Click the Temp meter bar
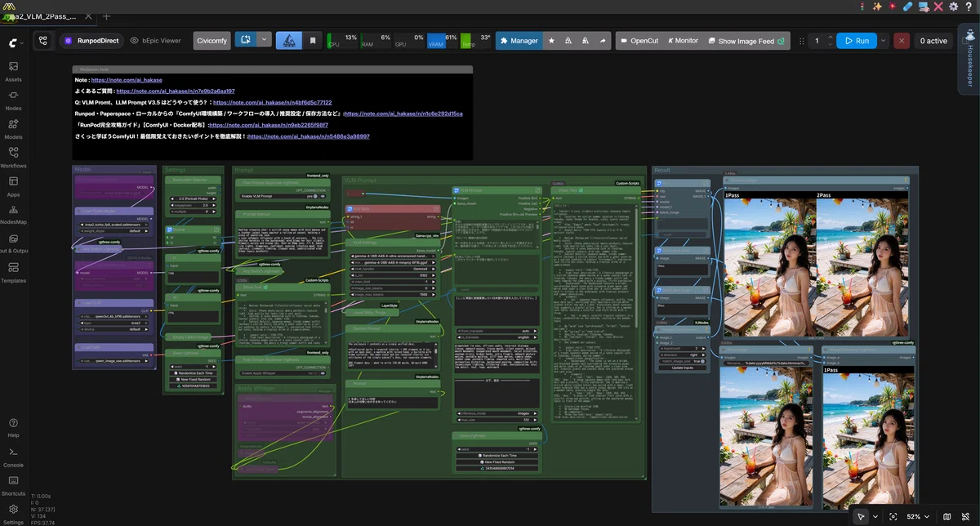 click(x=476, y=40)
